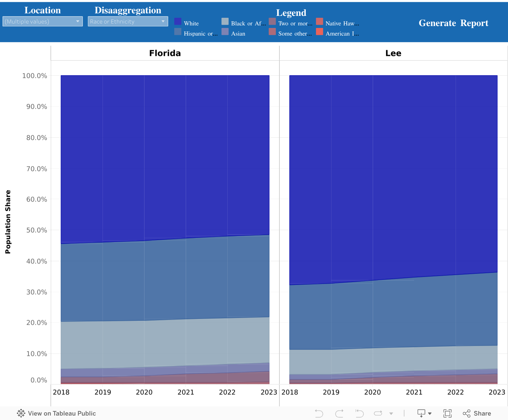Enter full screen with the Fullscreen icon
Viewport: 508px width, 420px height.
[447, 413]
